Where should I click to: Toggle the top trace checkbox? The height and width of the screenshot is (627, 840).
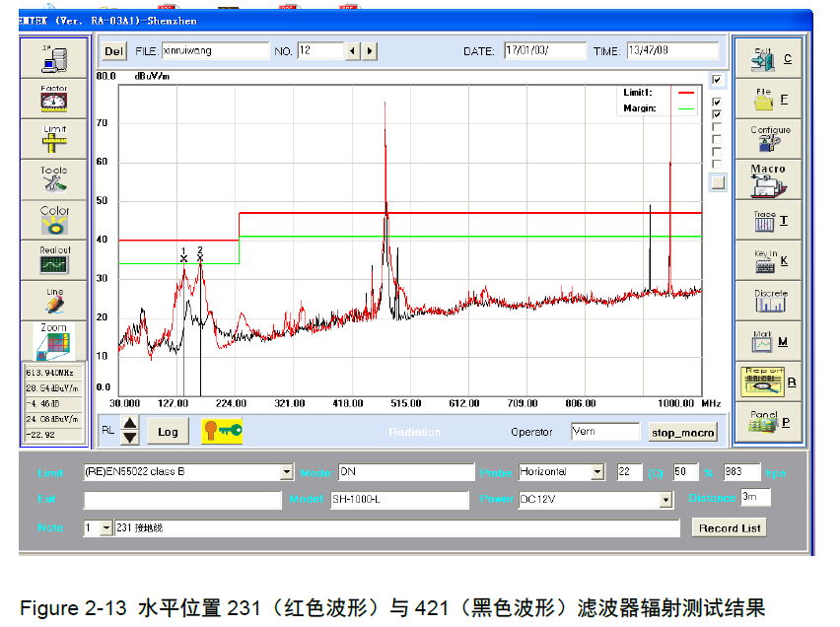717,80
